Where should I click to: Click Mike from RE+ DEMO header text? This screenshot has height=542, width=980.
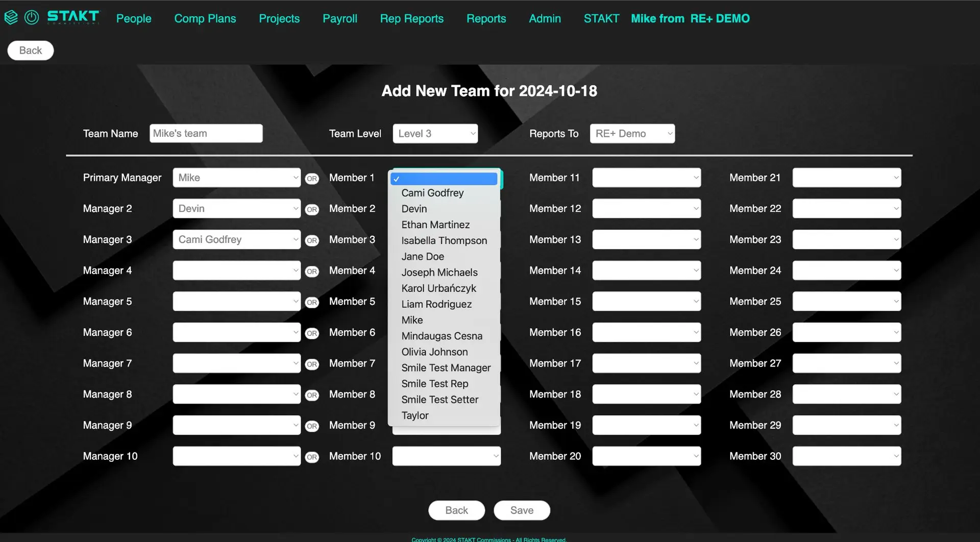point(691,18)
